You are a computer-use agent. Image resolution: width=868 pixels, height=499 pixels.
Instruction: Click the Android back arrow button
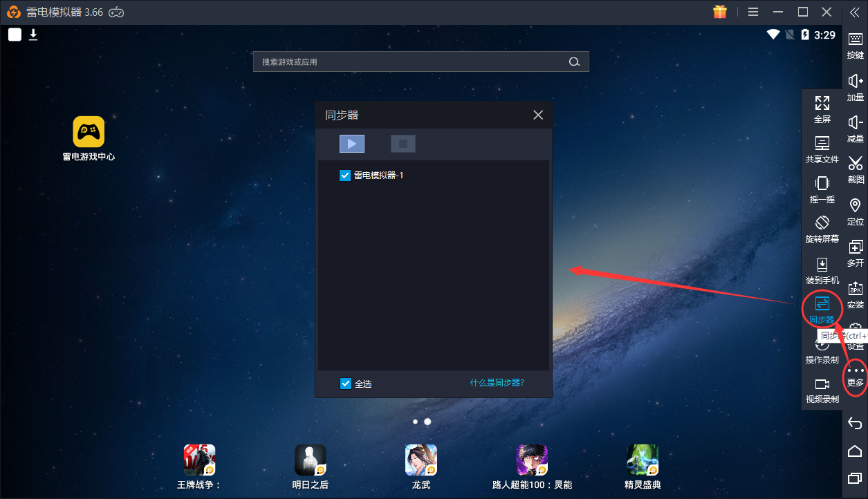[x=855, y=423]
